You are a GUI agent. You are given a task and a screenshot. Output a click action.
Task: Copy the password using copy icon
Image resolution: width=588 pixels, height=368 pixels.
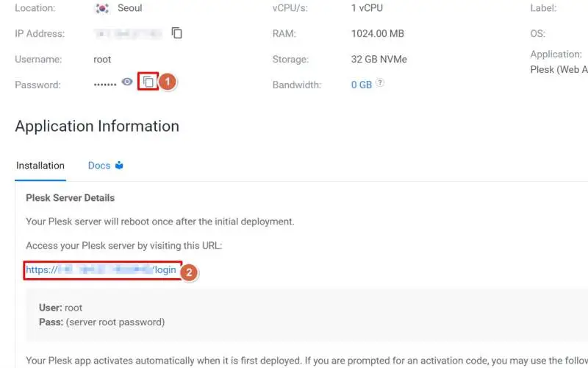click(x=148, y=82)
